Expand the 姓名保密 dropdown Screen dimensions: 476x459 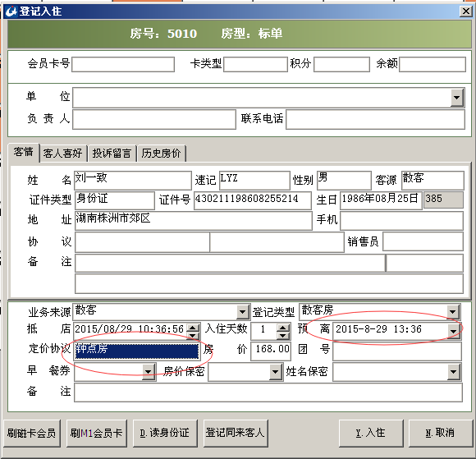pos(453,371)
